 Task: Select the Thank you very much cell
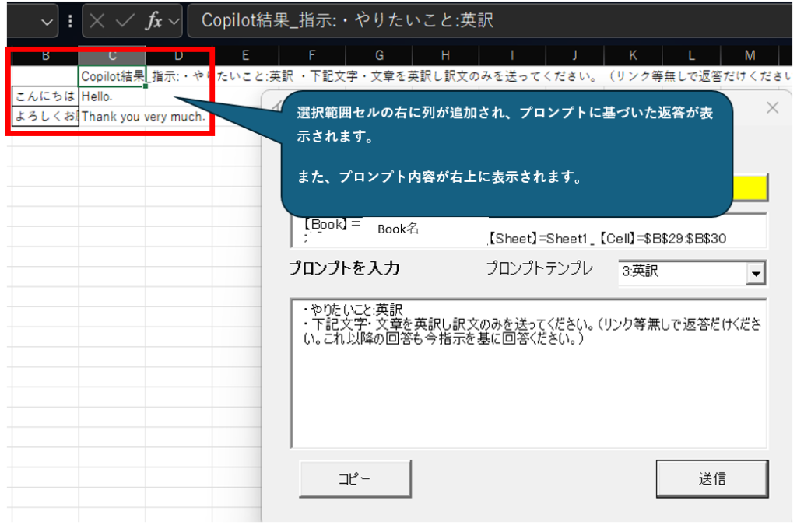[x=143, y=117]
